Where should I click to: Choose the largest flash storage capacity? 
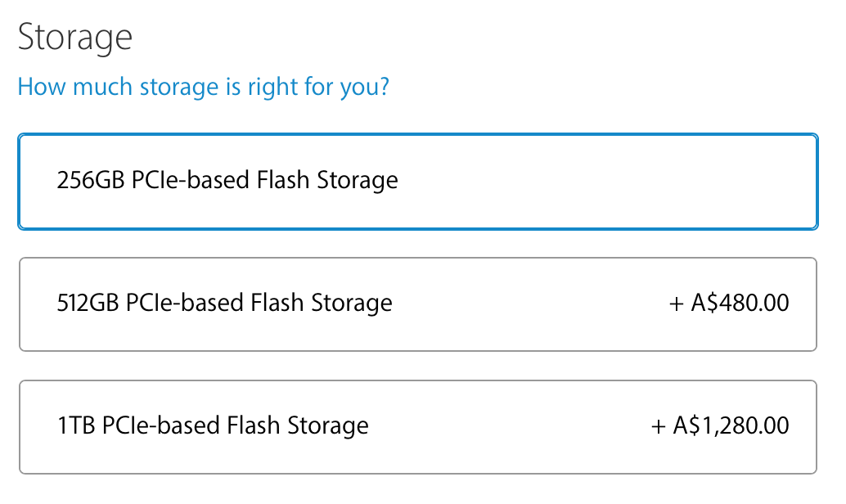tap(417, 426)
